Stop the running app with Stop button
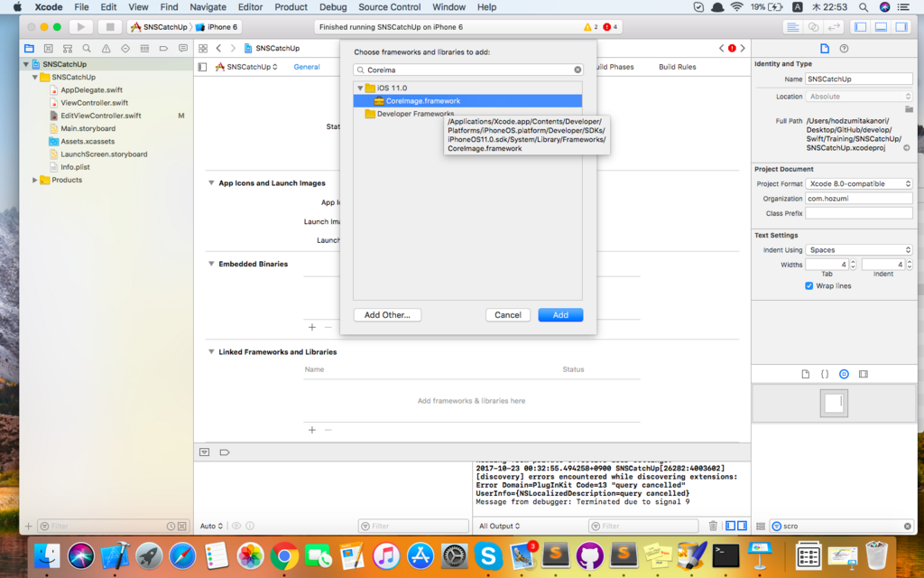924x578 pixels. [109, 26]
